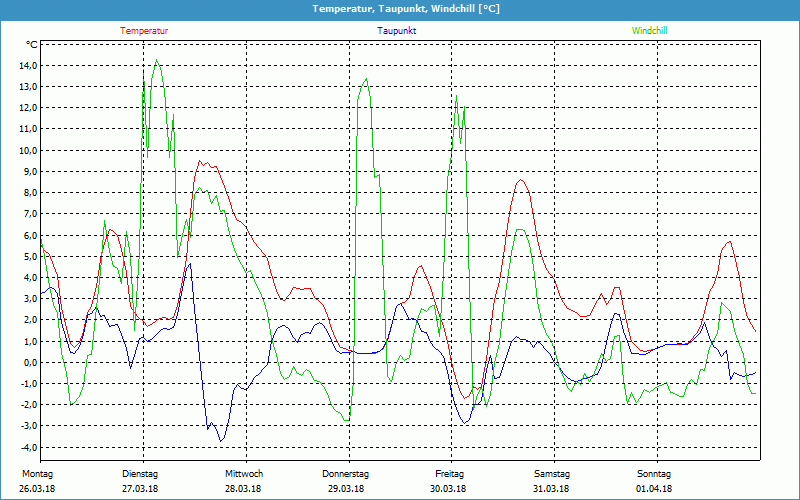Image resolution: width=800 pixels, height=500 pixels.
Task: Click the date 30.03.18
Action: [x=448, y=489]
